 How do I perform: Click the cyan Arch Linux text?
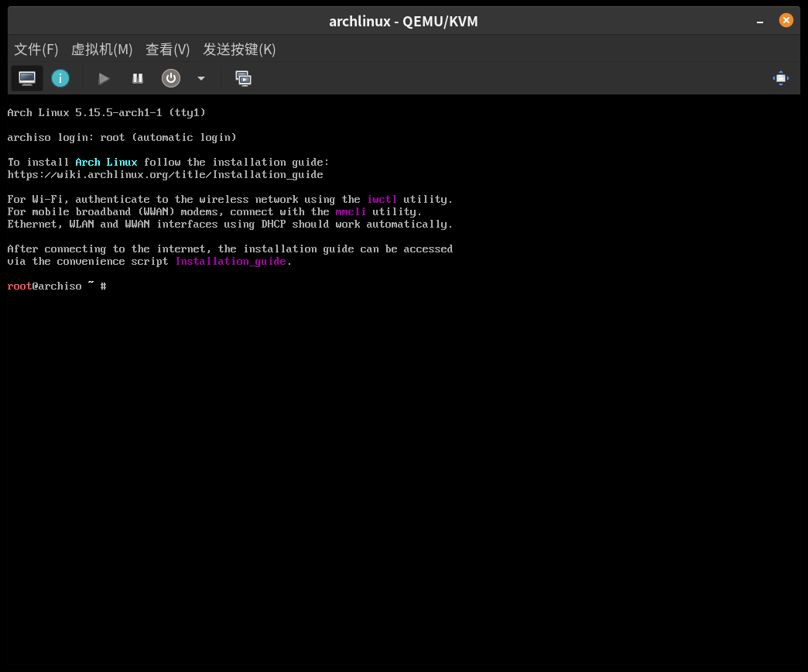pos(106,163)
